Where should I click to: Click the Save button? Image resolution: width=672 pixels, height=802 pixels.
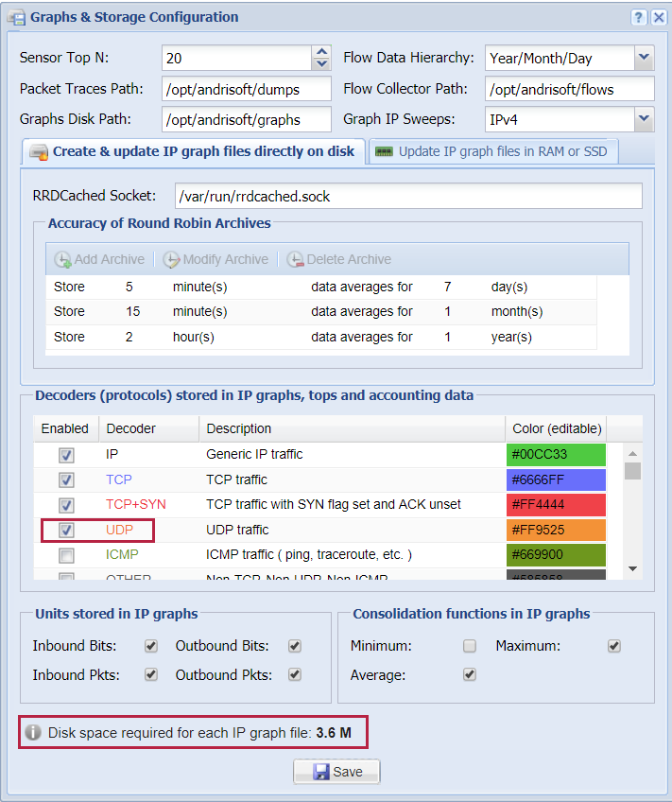click(336, 772)
